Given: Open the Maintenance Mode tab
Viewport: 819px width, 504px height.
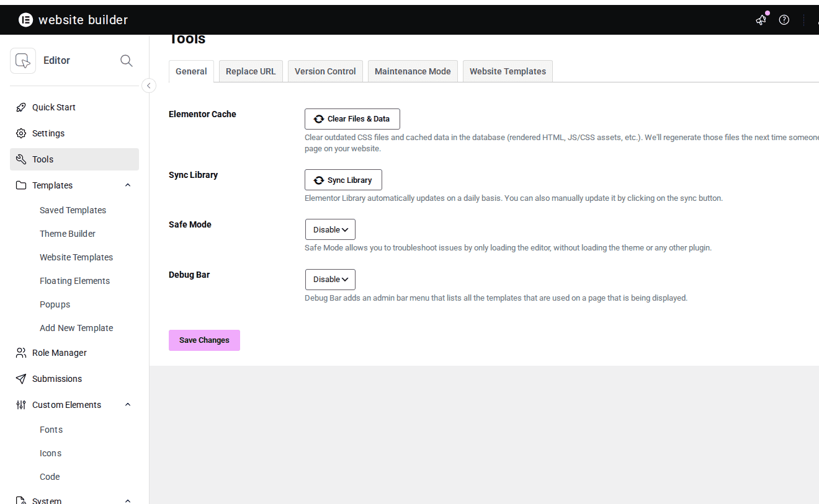Looking at the screenshot, I should coord(413,71).
